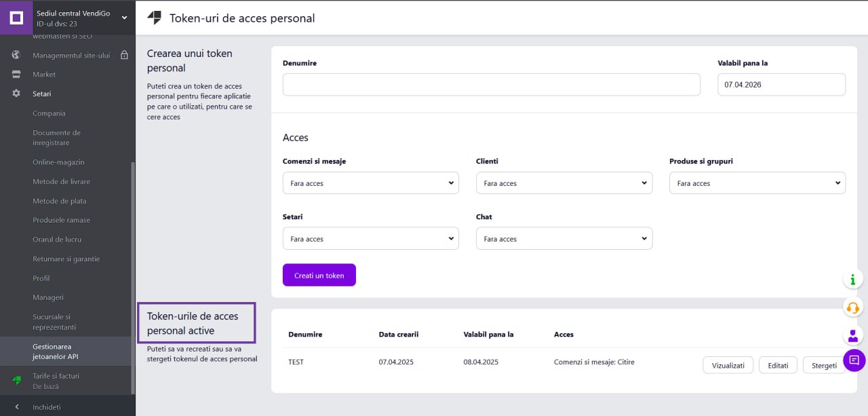
Task: Click the creation date 07.04.2025
Action: pos(396,362)
